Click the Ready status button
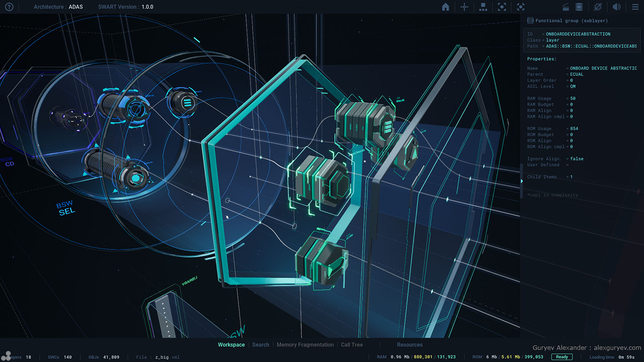This screenshot has height=362, width=644. point(561,357)
